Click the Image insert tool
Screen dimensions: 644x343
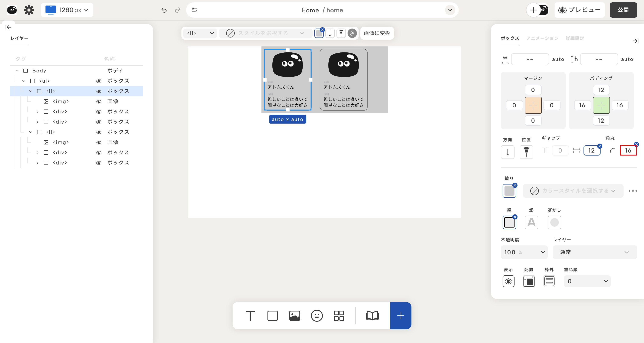pos(295,316)
